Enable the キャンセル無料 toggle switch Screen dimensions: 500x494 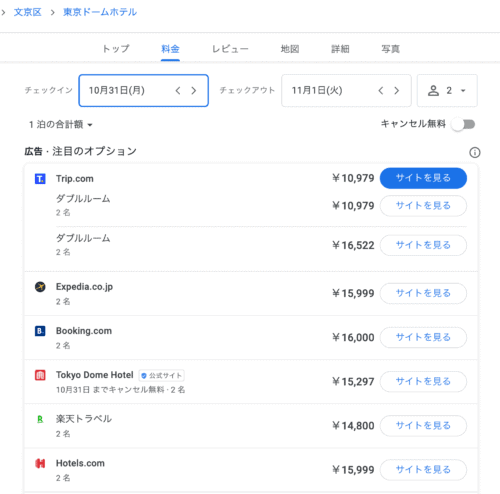463,125
